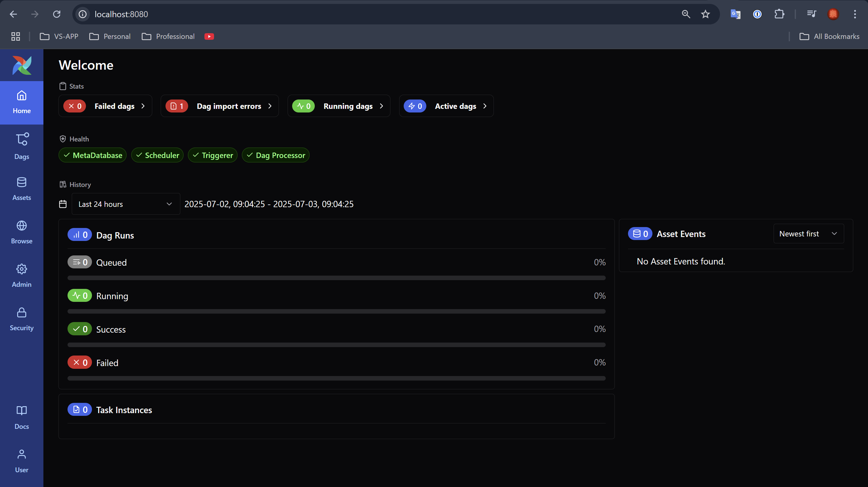Image resolution: width=868 pixels, height=487 pixels.
Task: Click chevron on Failed dags card
Action: [x=143, y=106]
